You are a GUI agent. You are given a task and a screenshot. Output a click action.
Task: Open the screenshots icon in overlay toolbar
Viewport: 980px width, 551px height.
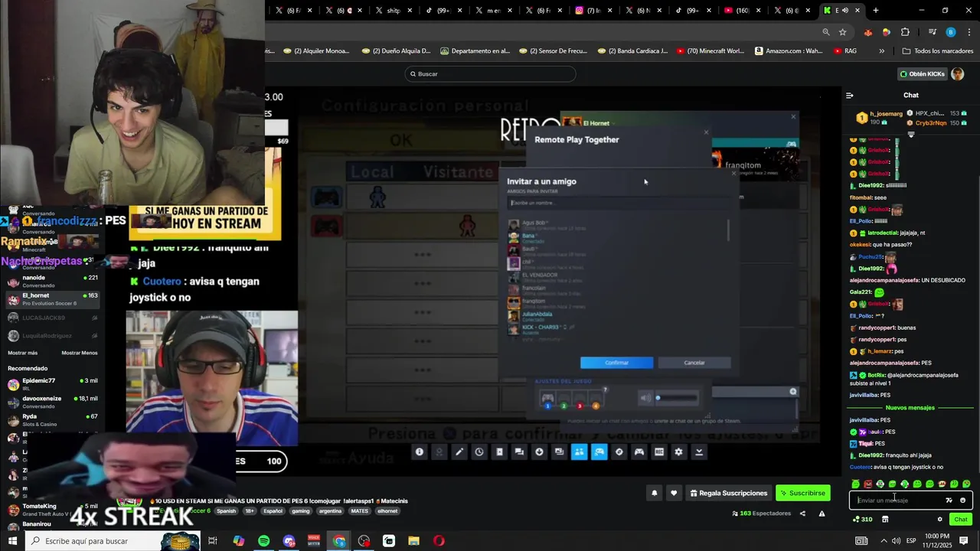point(559,452)
